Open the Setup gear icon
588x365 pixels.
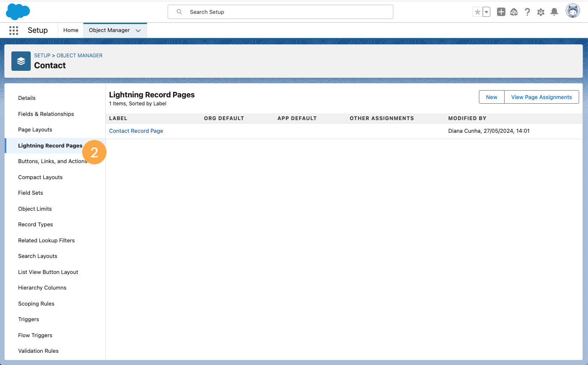pyautogui.click(x=541, y=12)
